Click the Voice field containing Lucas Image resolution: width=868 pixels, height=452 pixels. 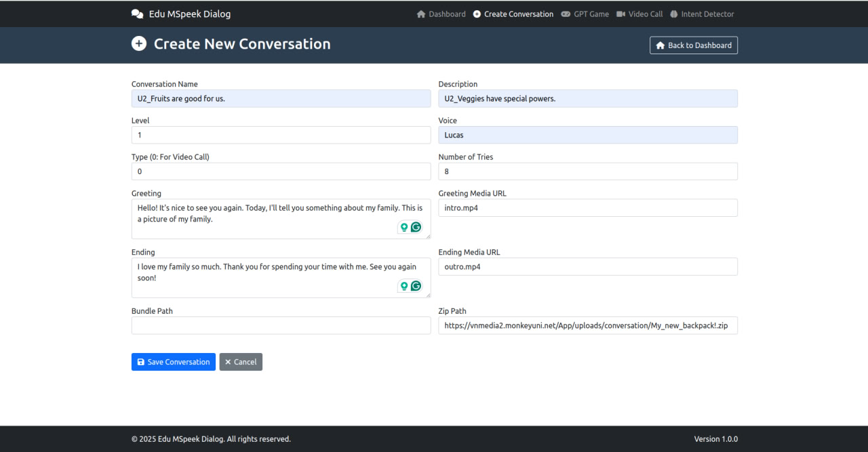point(588,135)
